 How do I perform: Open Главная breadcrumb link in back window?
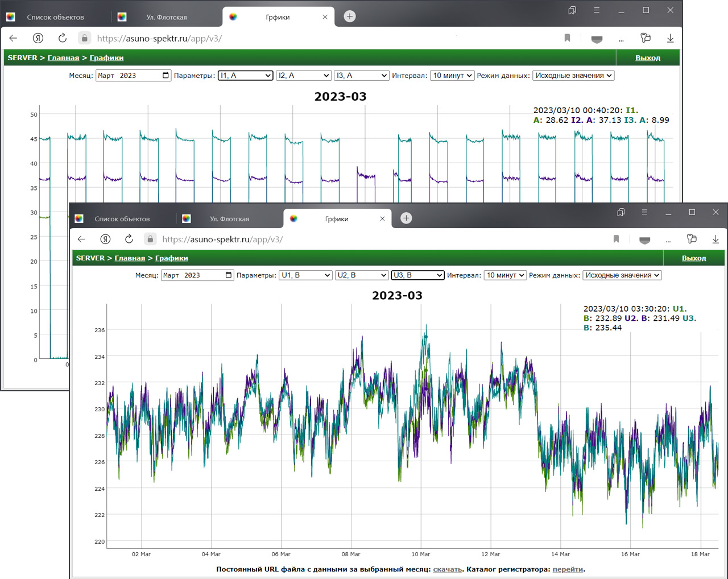click(x=63, y=57)
